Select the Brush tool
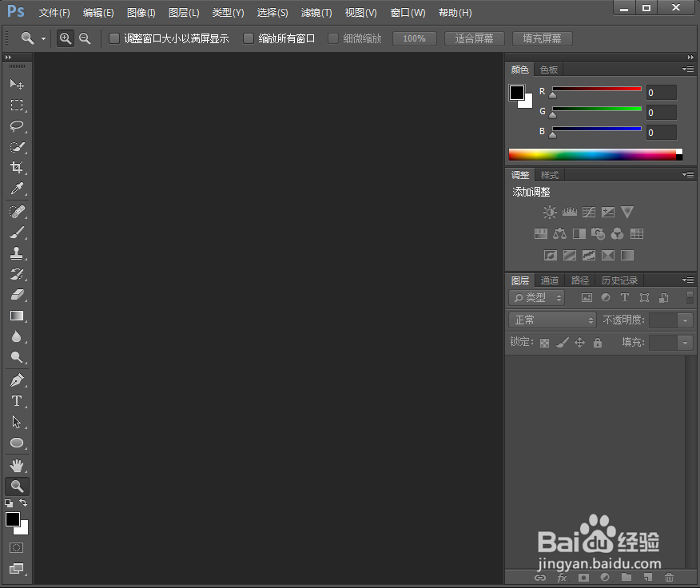The height and width of the screenshot is (588, 700). (17, 232)
